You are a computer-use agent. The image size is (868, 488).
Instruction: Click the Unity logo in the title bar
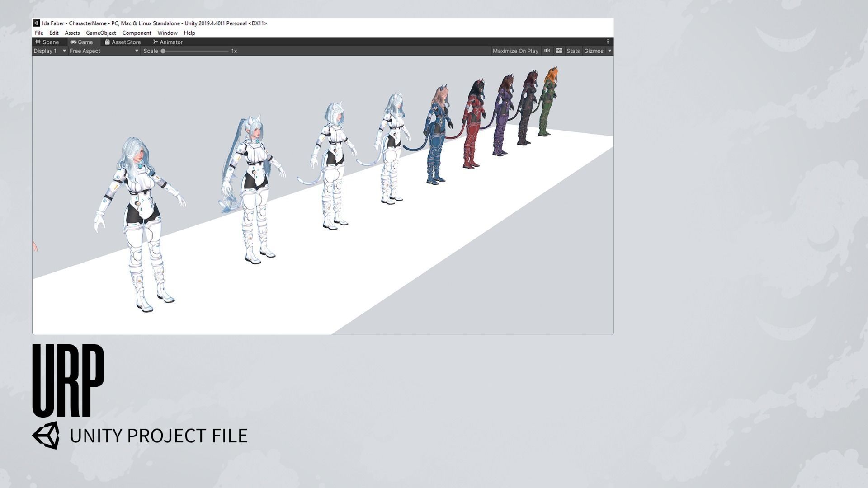36,23
